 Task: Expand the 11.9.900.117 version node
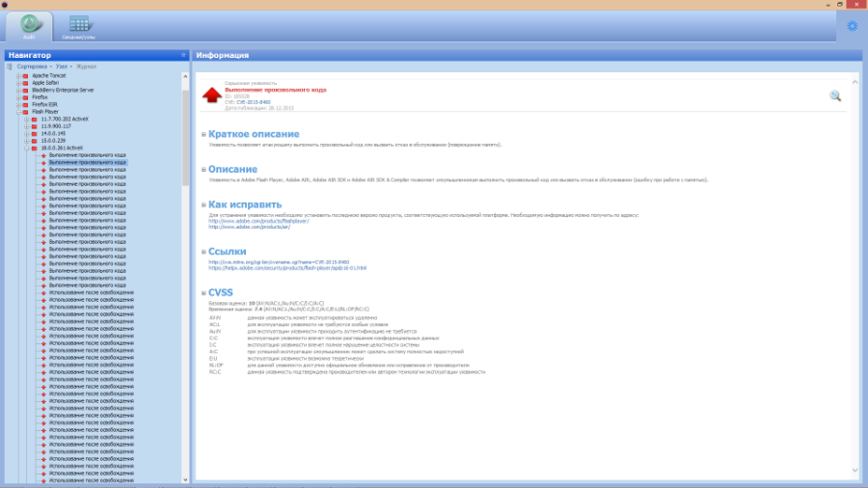point(27,126)
